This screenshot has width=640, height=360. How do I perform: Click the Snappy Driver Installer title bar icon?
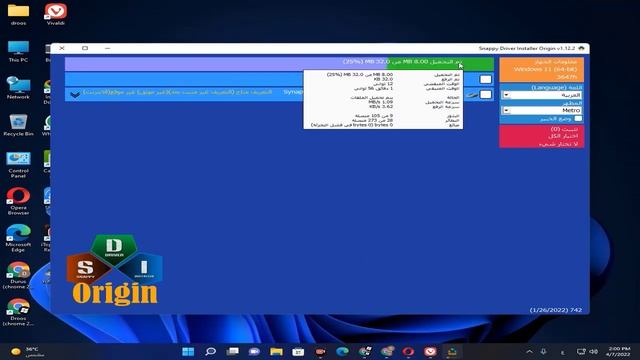click(x=582, y=48)
